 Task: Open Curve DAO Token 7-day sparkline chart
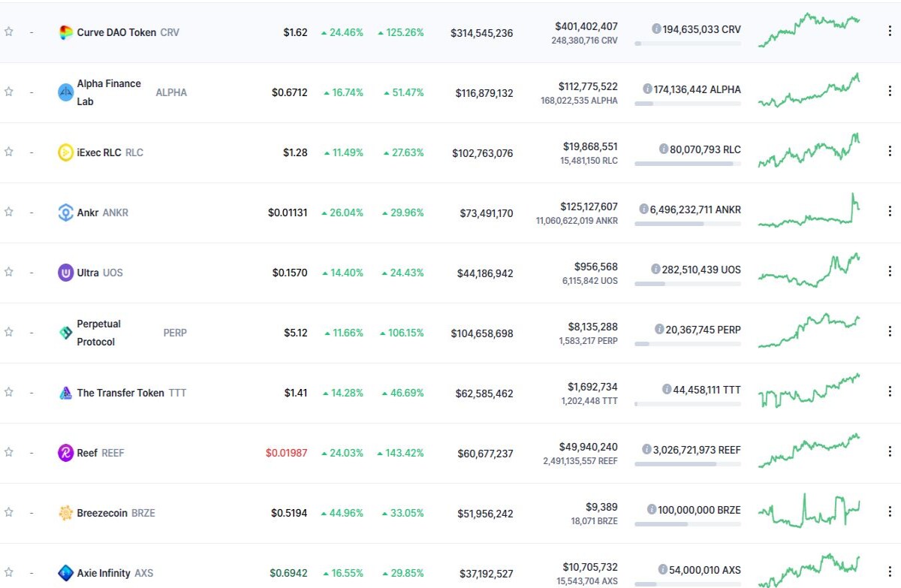point(809,30)
